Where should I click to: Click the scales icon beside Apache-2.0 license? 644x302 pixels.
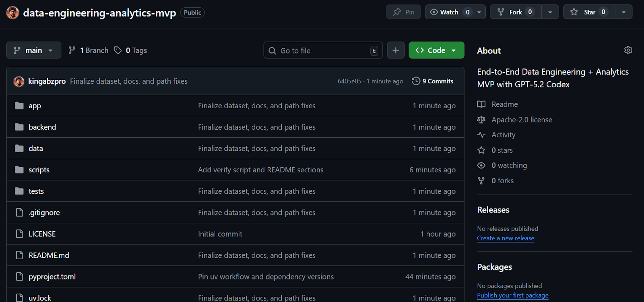click(481, 120)
